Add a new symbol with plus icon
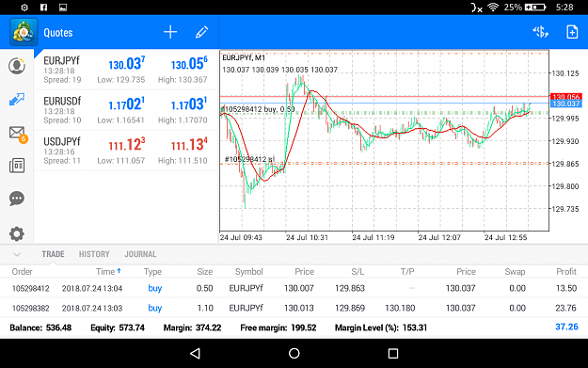Viewport: 588px width, 368px height. pos(170,32)
